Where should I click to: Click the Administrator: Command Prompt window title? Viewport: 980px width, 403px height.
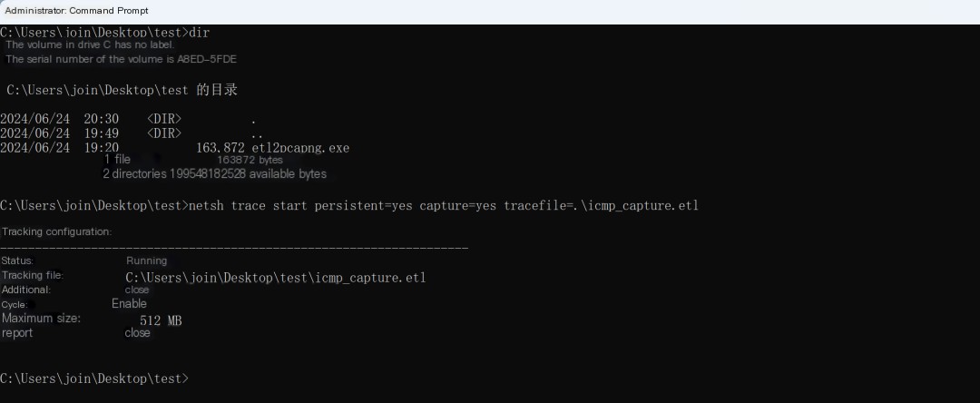point(76,11)
